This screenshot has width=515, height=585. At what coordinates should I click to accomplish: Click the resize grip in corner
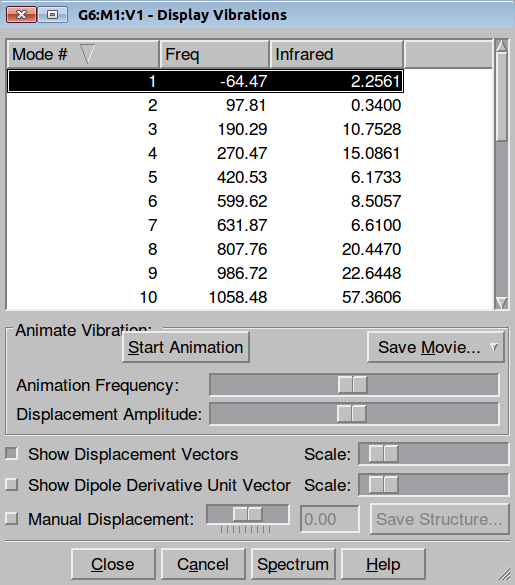pyautogui.click(x=504, y=575)
